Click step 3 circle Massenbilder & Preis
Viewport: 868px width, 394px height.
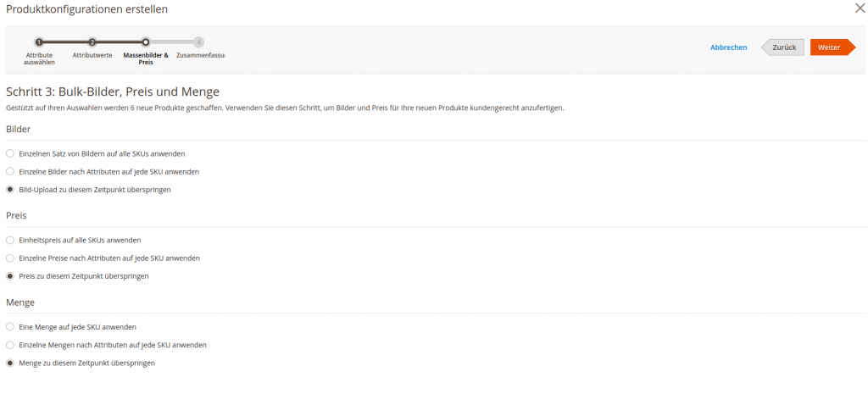click(x=146, y=42)
